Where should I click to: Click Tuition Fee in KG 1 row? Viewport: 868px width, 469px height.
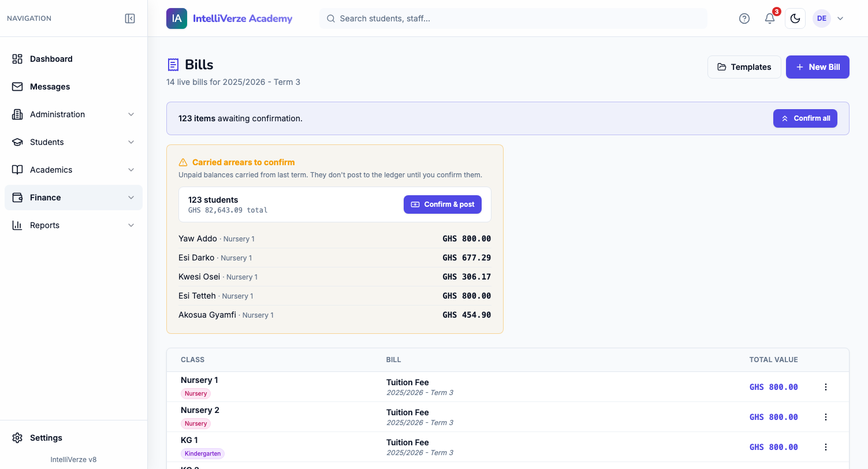(x=408, y=442)
